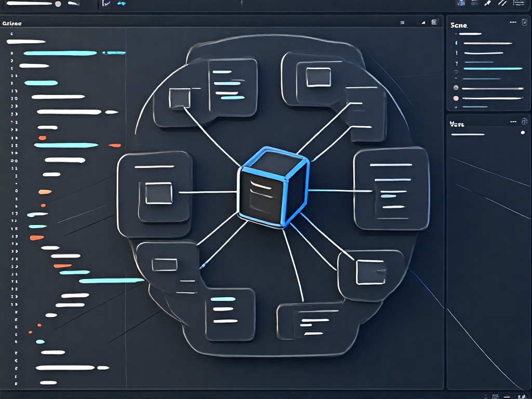Select the longest cyan bar near list bottom
This screenshot has width=532, height=399.
point(112,281)
